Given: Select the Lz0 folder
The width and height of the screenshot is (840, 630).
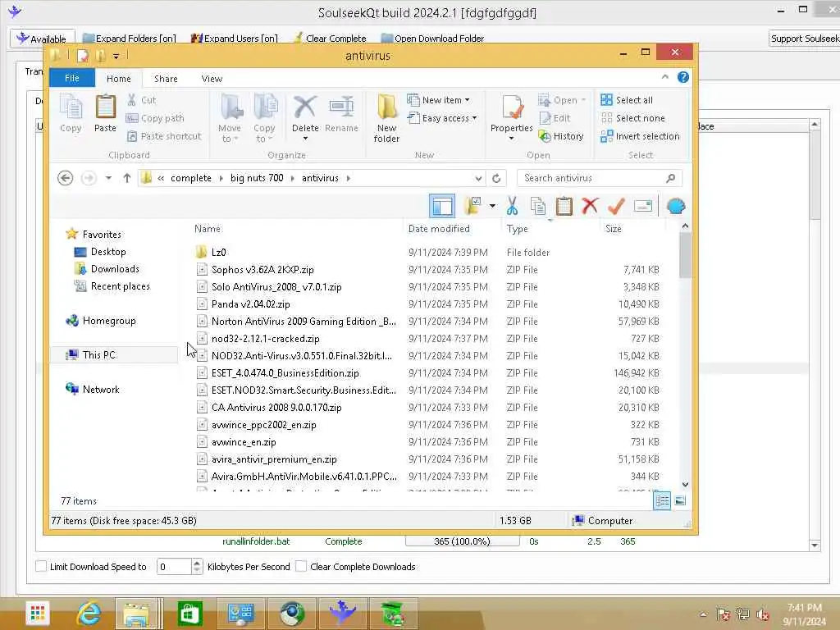Looking at the screenshot, I should click(x=218, y=253).
